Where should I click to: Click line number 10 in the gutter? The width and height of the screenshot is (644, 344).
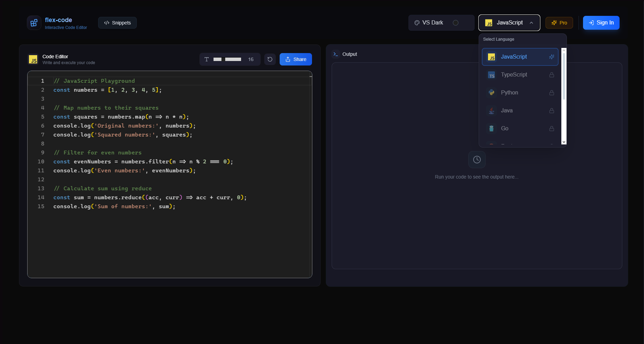coord(41,162)
